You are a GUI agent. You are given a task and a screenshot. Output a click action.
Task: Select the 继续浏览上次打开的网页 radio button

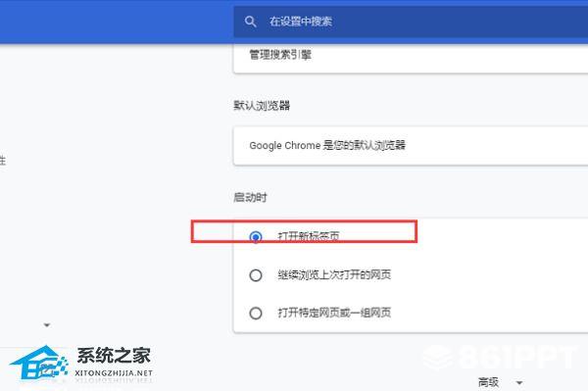coord(256,275)
